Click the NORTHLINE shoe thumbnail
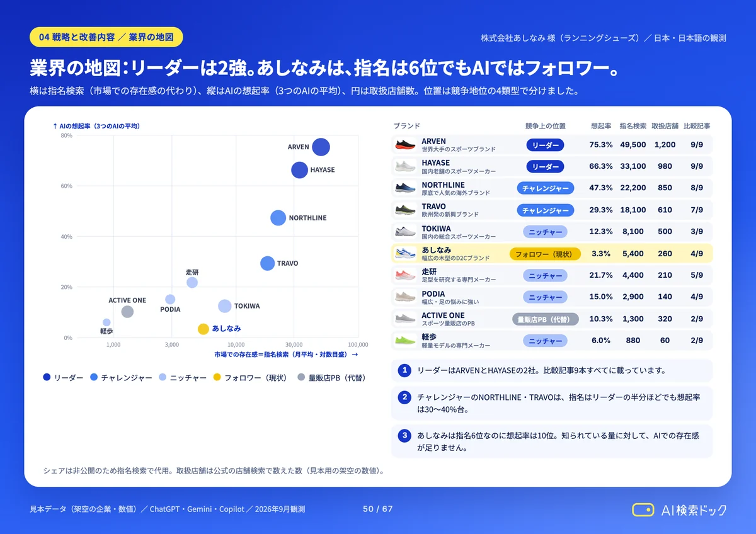Viewport: 756px width, 534px height. 405,188
